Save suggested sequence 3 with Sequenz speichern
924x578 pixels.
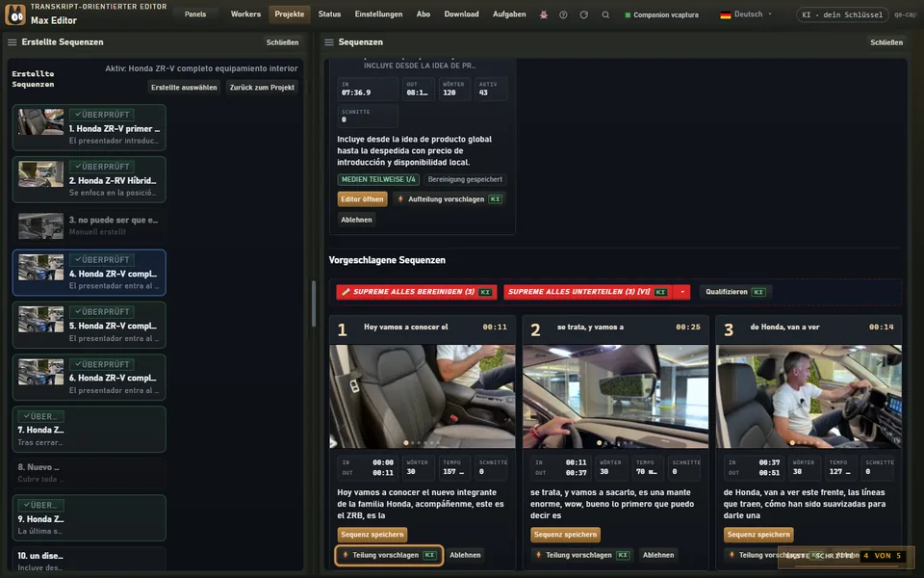[758, 535]
